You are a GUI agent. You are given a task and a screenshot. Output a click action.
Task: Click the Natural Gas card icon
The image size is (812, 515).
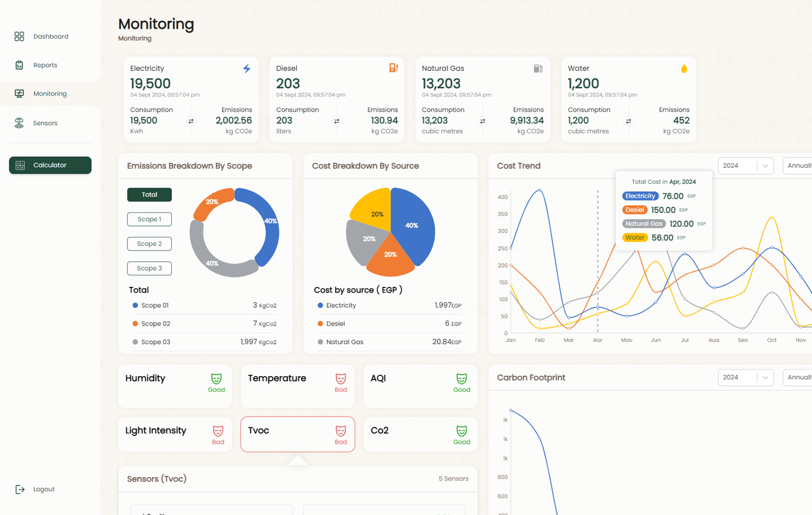538,69
